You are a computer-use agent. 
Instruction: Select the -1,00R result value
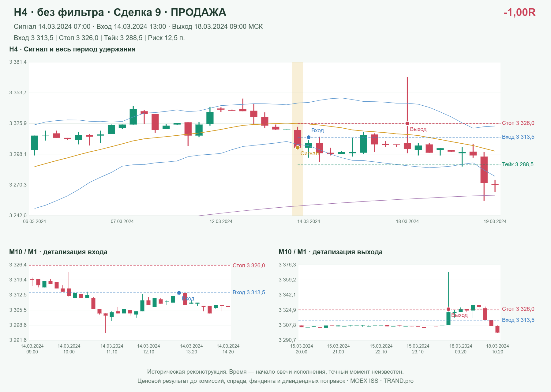point(519,12)
